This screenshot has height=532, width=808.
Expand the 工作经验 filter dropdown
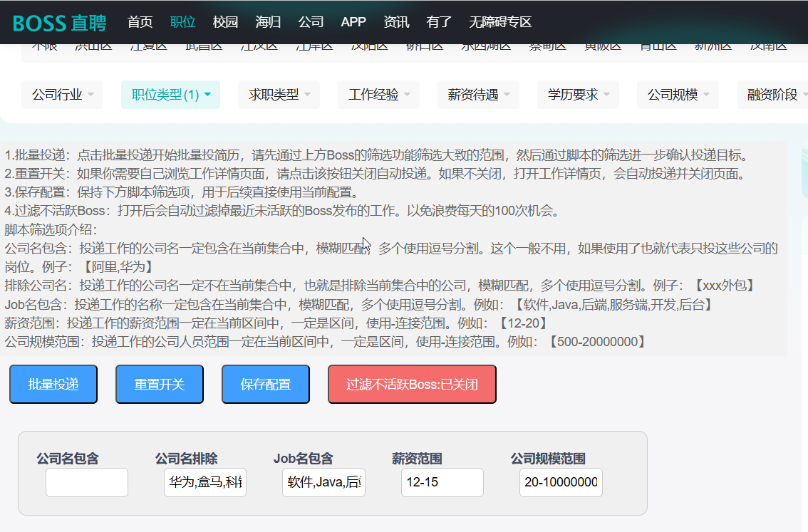pyautogui.click(x=379, y=95)
